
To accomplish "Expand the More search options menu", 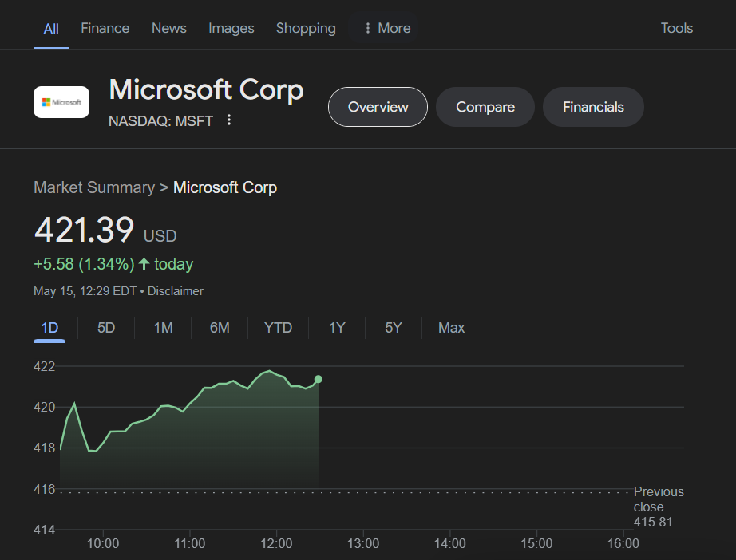I will 386,28.
